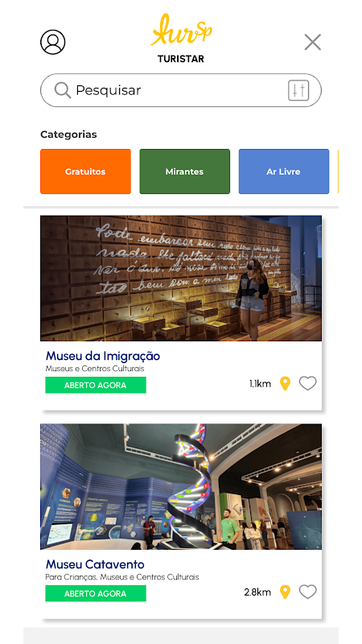Select the Mirantes category
The image size is (362, 644).
(185, 171)
